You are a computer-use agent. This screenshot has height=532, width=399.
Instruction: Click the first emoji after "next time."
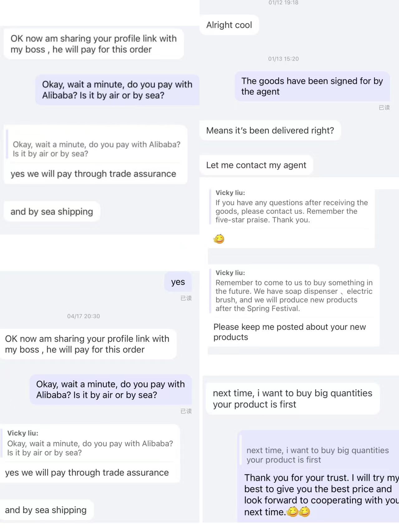pyautogui.click(x=292, y=512)
